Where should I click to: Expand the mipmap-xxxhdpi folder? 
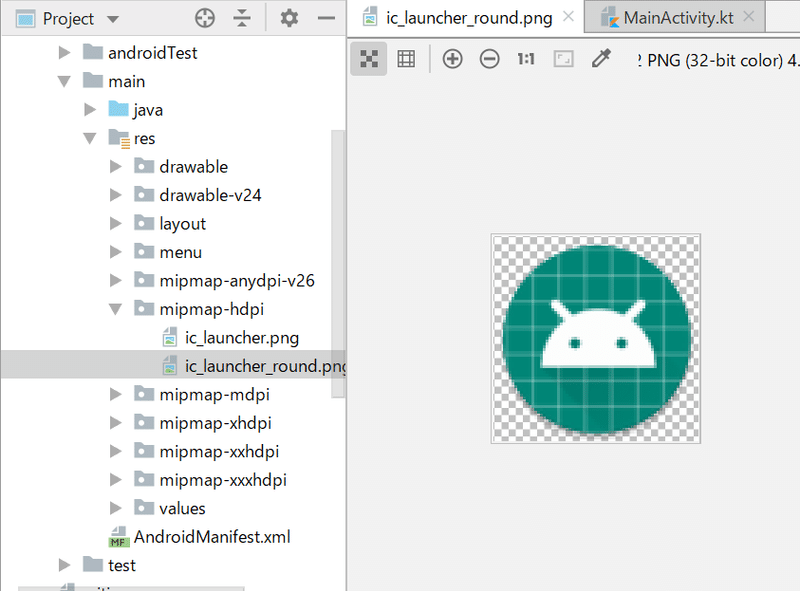point(116,480)
